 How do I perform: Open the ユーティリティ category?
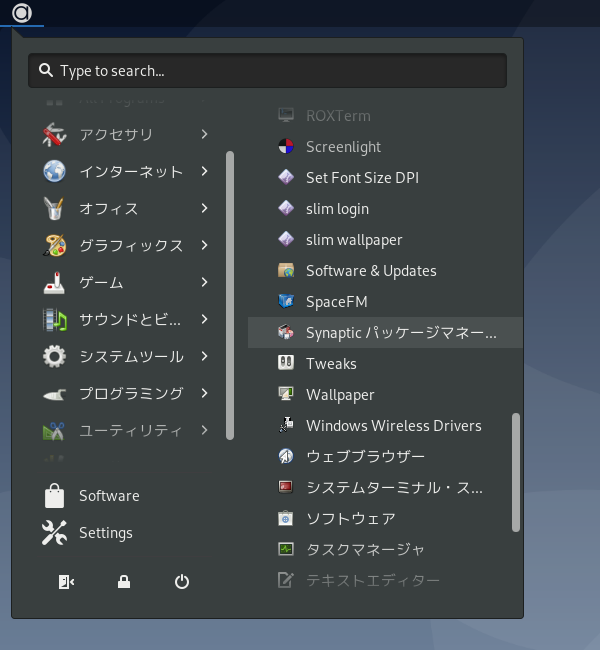tap(125, 430)
